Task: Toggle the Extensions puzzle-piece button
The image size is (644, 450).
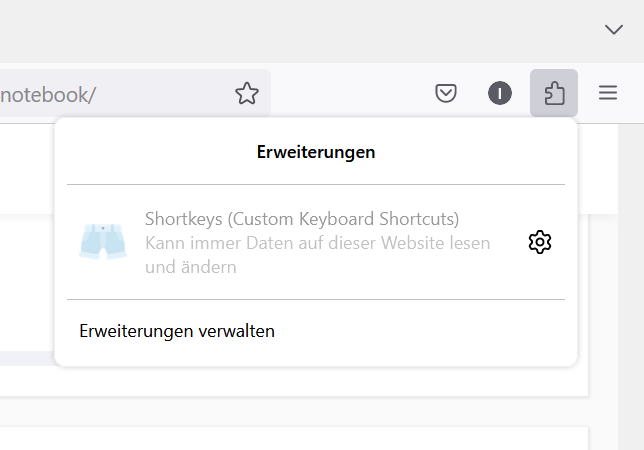Action: 554,94
